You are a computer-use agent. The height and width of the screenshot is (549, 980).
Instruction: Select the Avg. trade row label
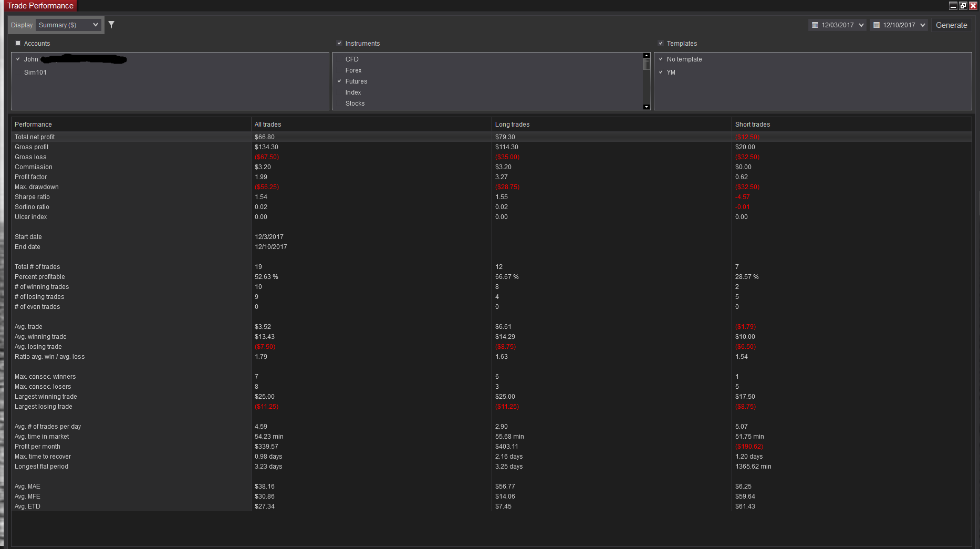point(28,327)
